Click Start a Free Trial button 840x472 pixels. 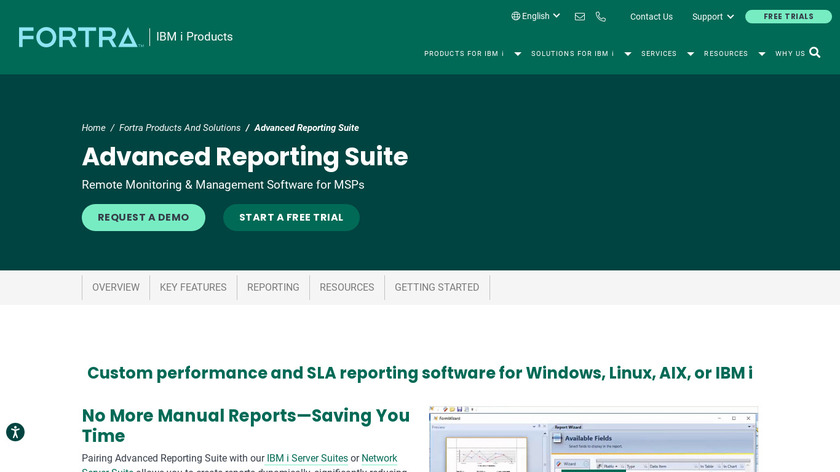pos(291,217)
